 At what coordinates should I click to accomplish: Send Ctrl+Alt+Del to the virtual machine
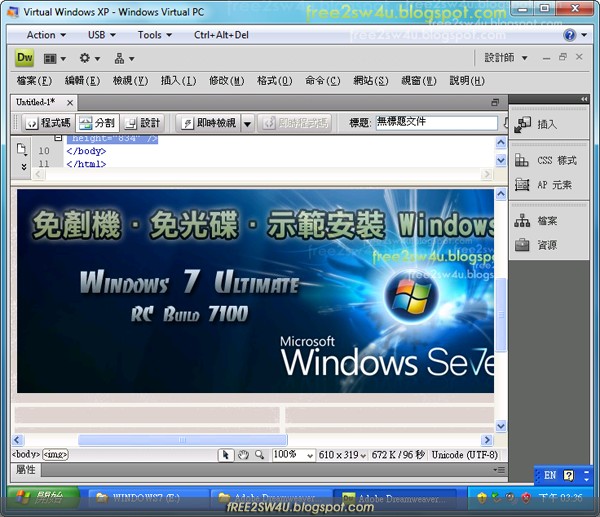221,35
